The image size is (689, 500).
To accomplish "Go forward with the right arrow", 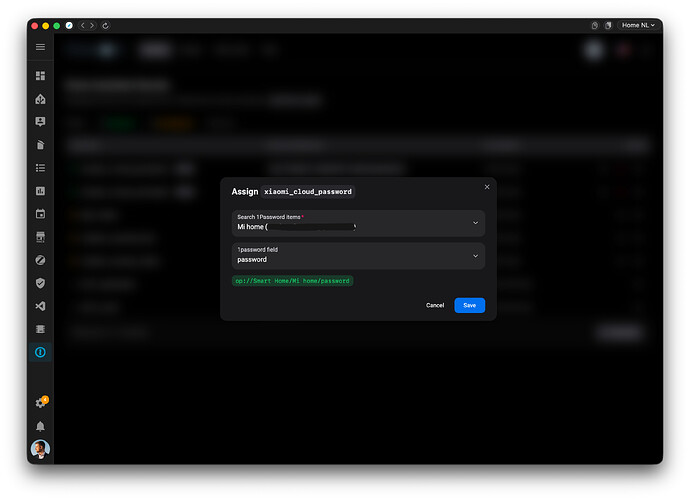I will click(92, 25).
